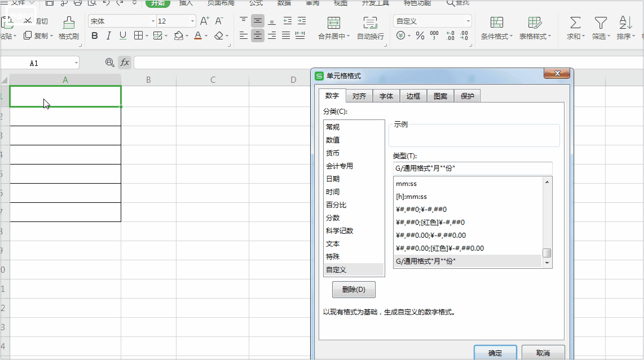This screenshot has height=360, width=644.
Task: Click the Wrap Text (自动换行) icon
Action: pos(370,23)
